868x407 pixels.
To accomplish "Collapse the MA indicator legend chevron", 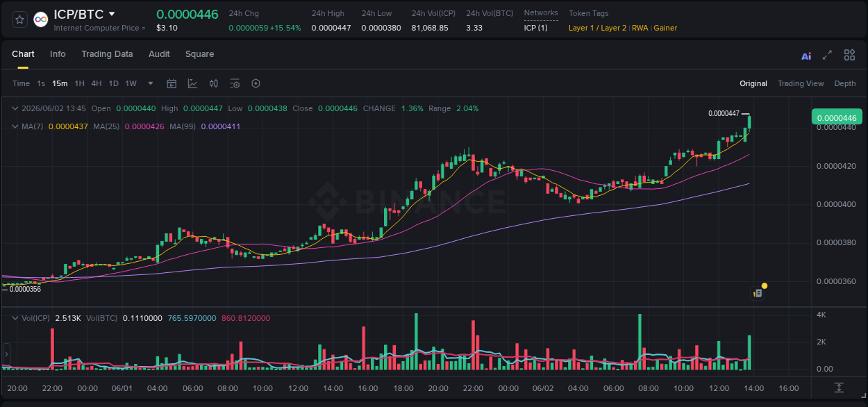I will point(15,126).
